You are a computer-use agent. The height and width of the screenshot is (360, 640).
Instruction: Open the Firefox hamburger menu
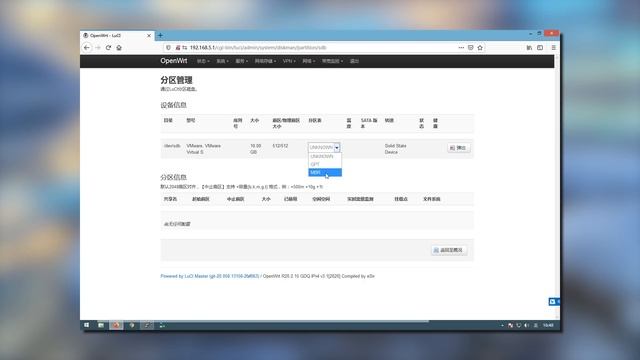(553, 48)
